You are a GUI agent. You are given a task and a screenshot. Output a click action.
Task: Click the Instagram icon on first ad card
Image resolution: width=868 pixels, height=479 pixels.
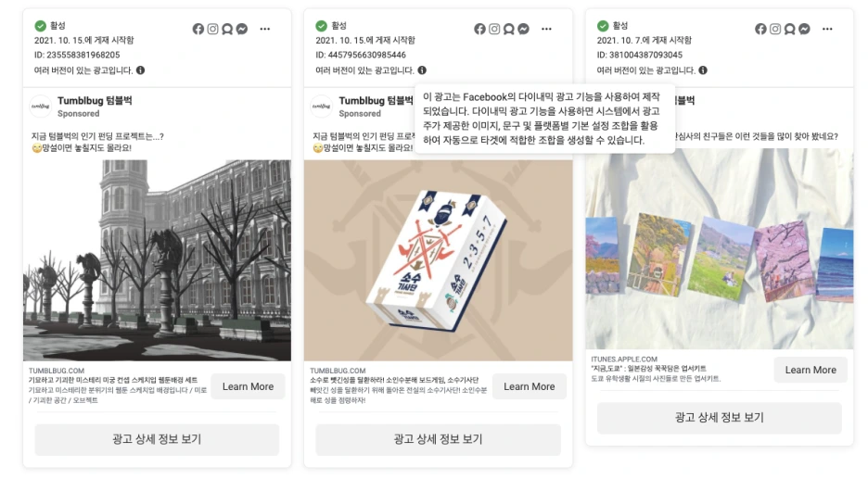[x=212, y=29]
